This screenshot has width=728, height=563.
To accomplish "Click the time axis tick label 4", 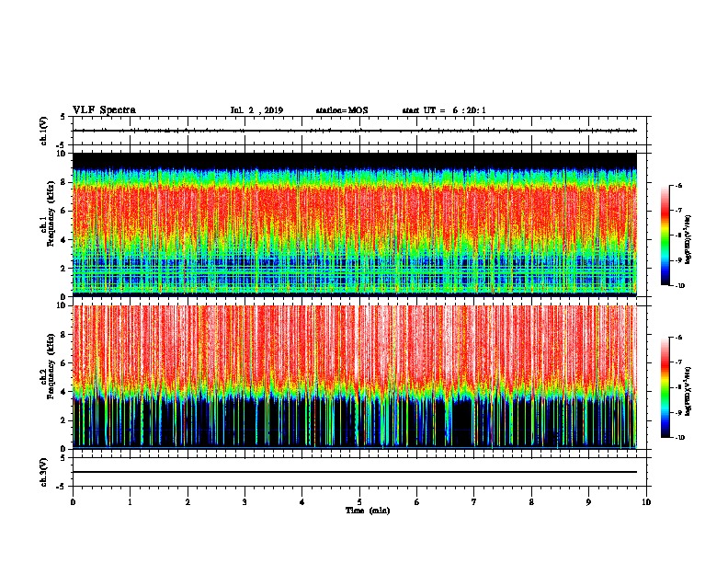I will (x=302, y=502).
